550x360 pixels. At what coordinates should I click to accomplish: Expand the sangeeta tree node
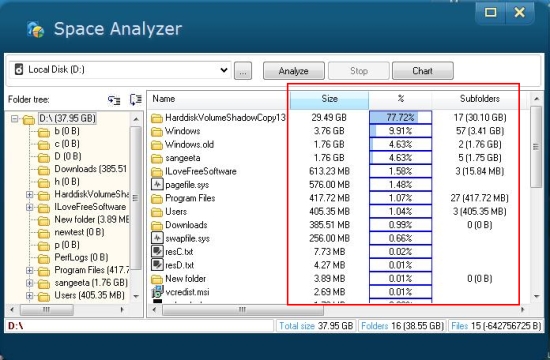coord(29,283)
